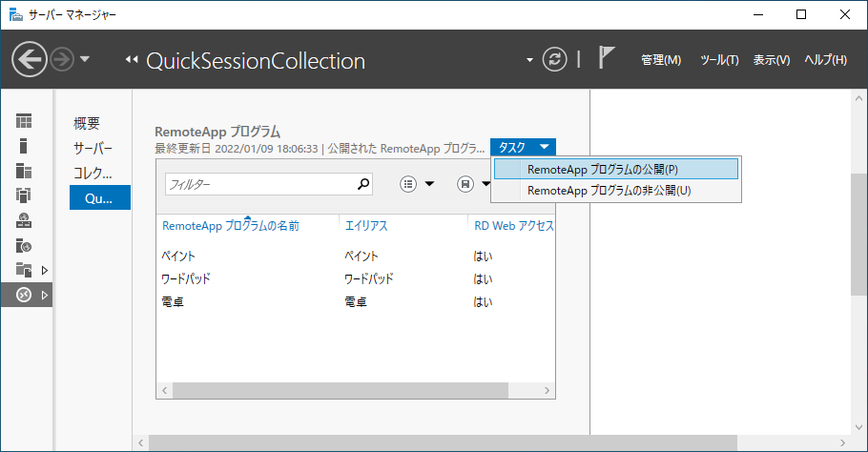Open the Dashboard icon in the sidebar
The image size is (868, 452).
(x=24, y=120)
